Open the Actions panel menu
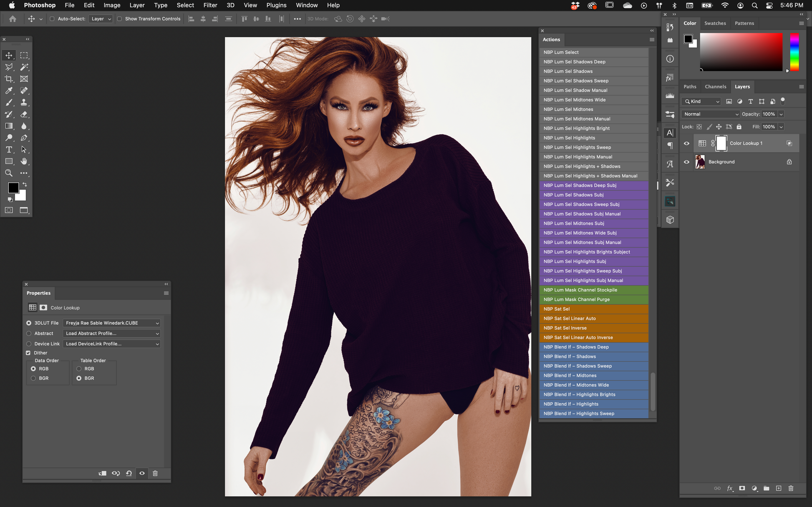812x507 pixels. pyautogui.click(x=652, y=40)
